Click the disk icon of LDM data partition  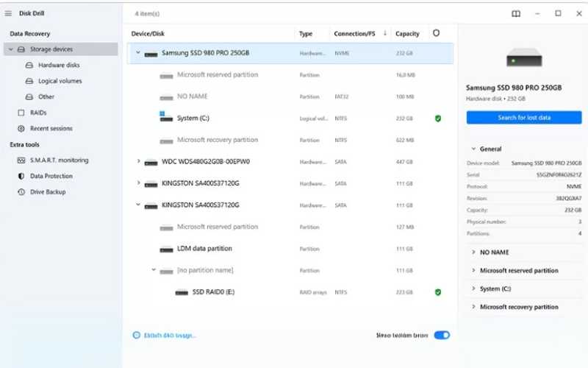[166, 250]
